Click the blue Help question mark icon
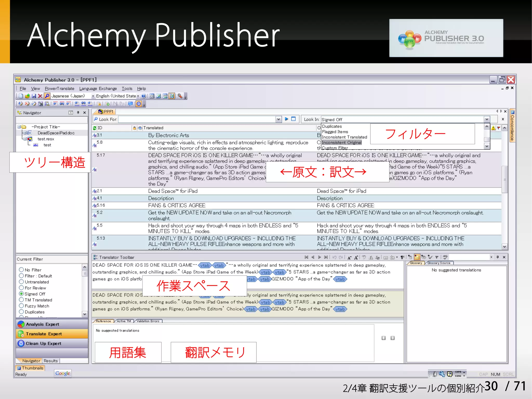532x399 pixels. coord(143,96)
